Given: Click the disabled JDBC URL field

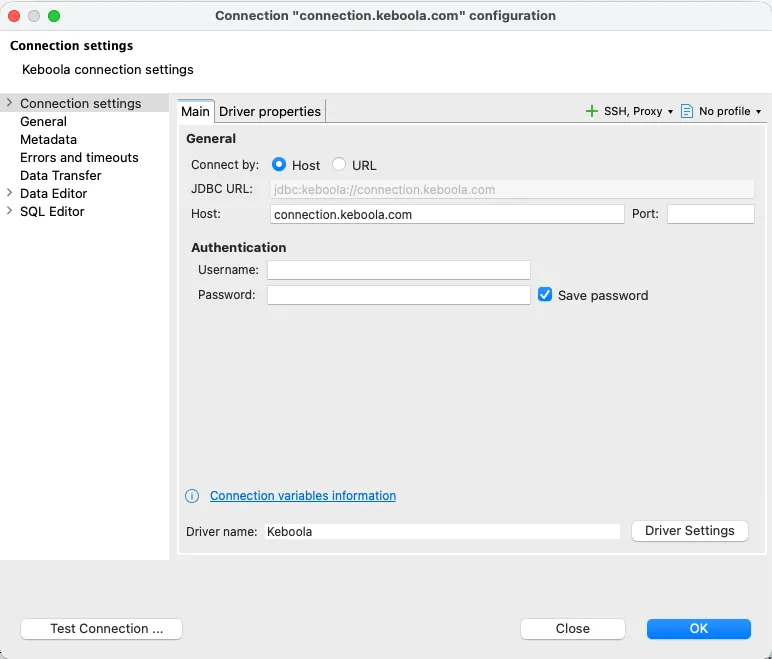Looking at the screenshot, I should [x=512, y=190].
